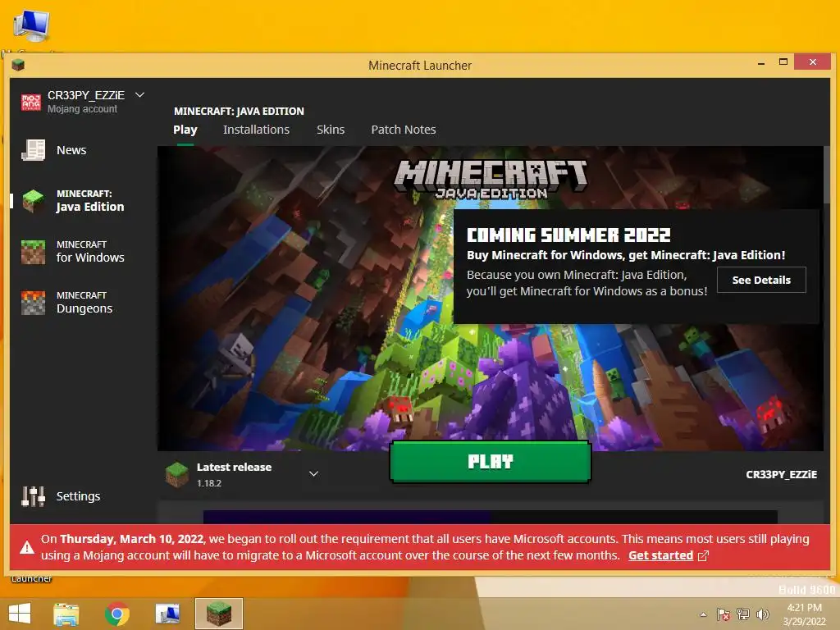The height and width of the screenshot is (630, 840).
Task: Launch Google Chrome from the taskbar
Action: click(116, 614)
